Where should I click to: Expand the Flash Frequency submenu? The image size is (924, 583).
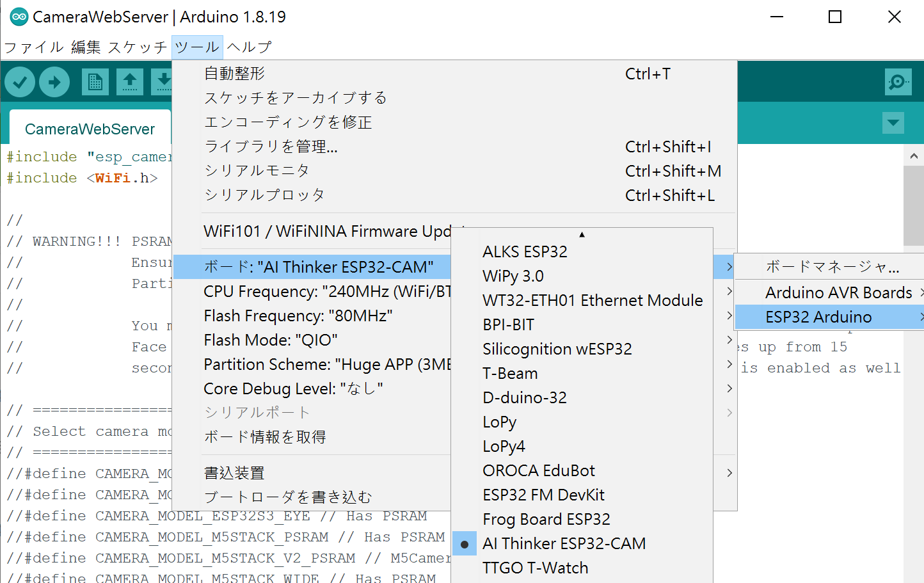pyautogui.click(x=454, y=315)
